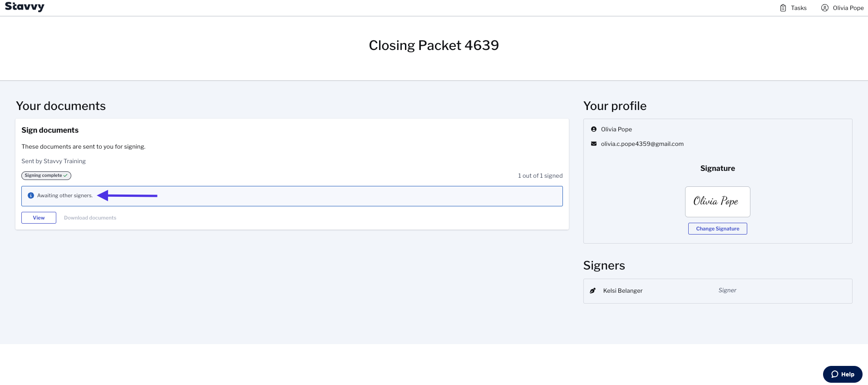Screen dimensions: 868x385
Task: Click the 1 out of 1 signed text
Action: 540,175
